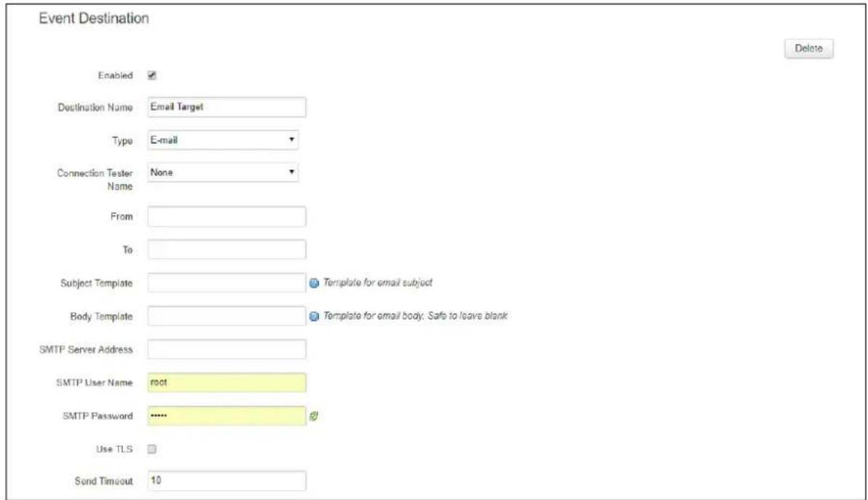Click the Delete button
This screenshot has height=500, width=868.
pyautogui.click(x=809, y=49)
